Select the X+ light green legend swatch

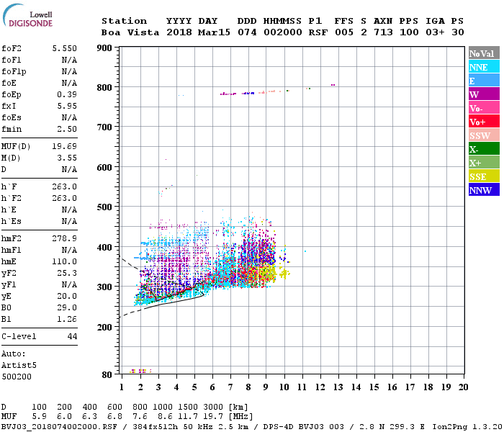click(484, 162)
